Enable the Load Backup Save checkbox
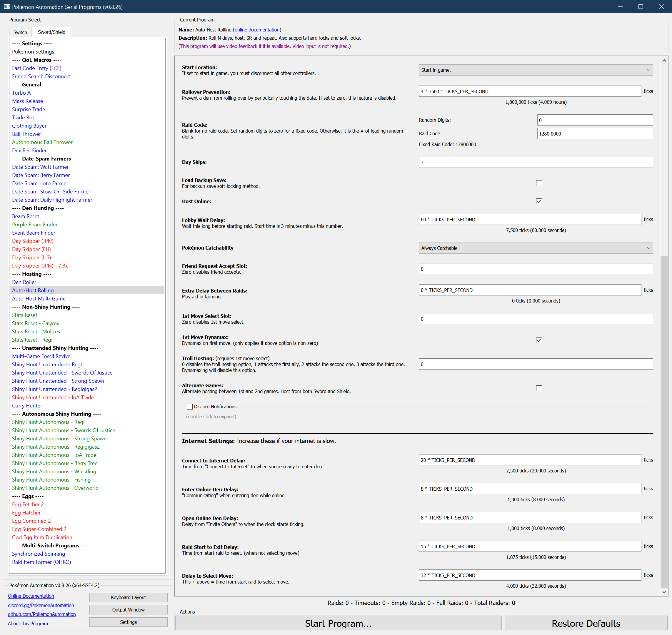This screenshot has height=635, width=672. tap(539, 183)
